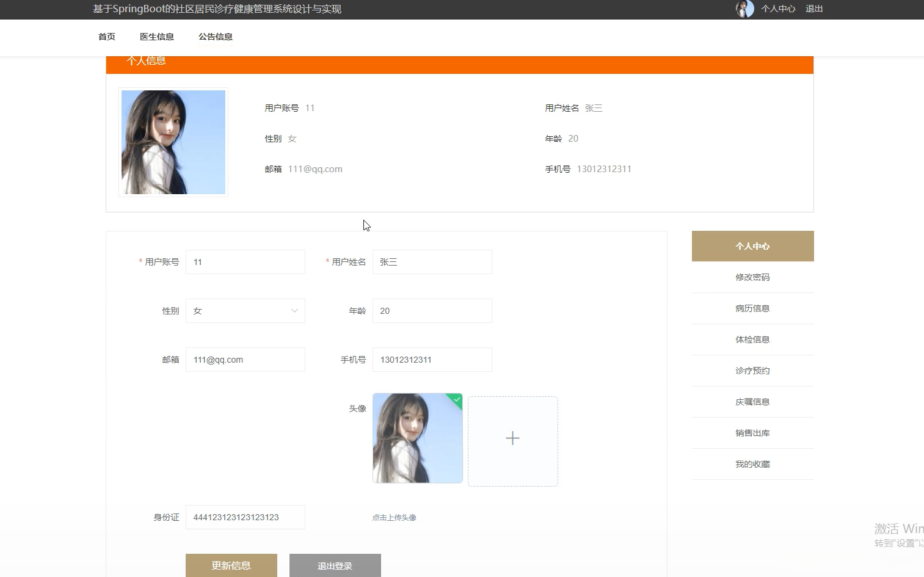The image size is (924, 577).
Task: Open the 公告信息 menu item
Action: click(x=215, y=37)
